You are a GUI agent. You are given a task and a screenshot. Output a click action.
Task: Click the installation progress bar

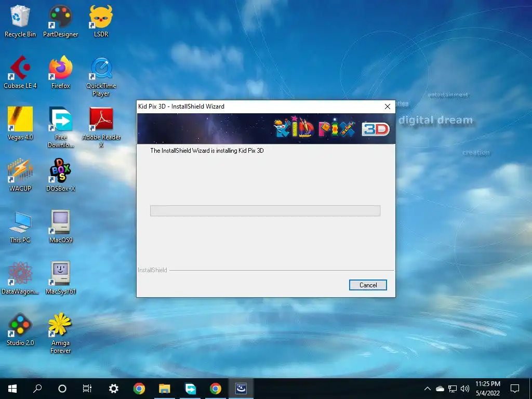[x=265, y=211]
